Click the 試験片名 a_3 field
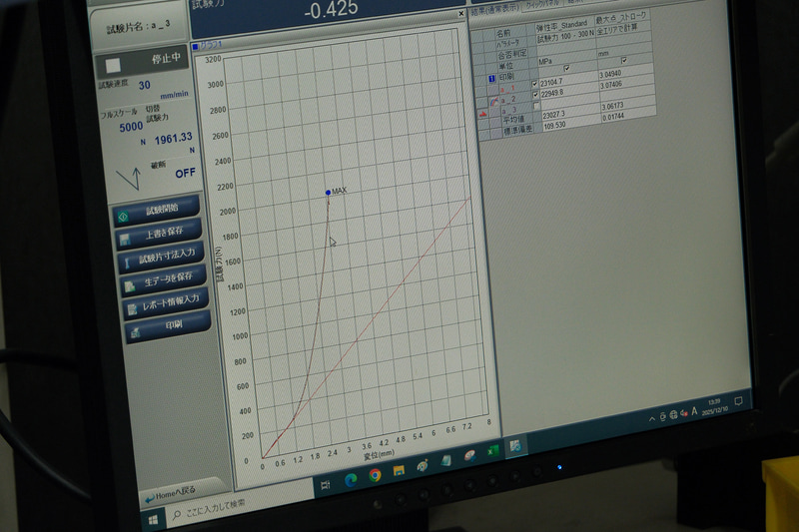The image size is (799, 532). (139, 27)
